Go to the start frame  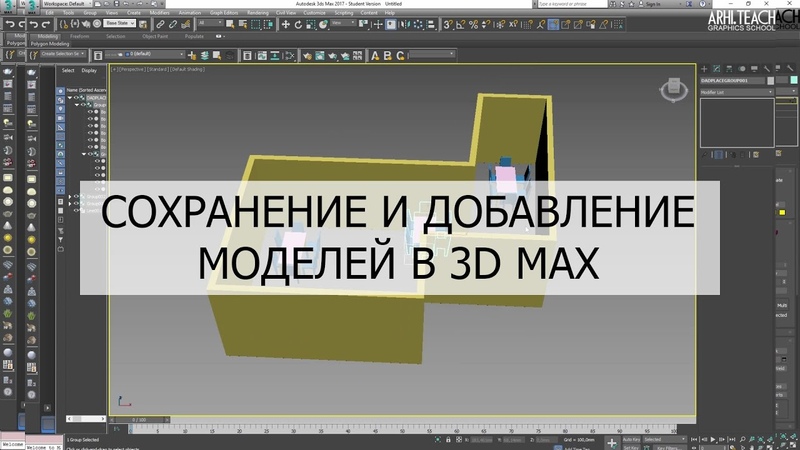(x=694, y=439)
